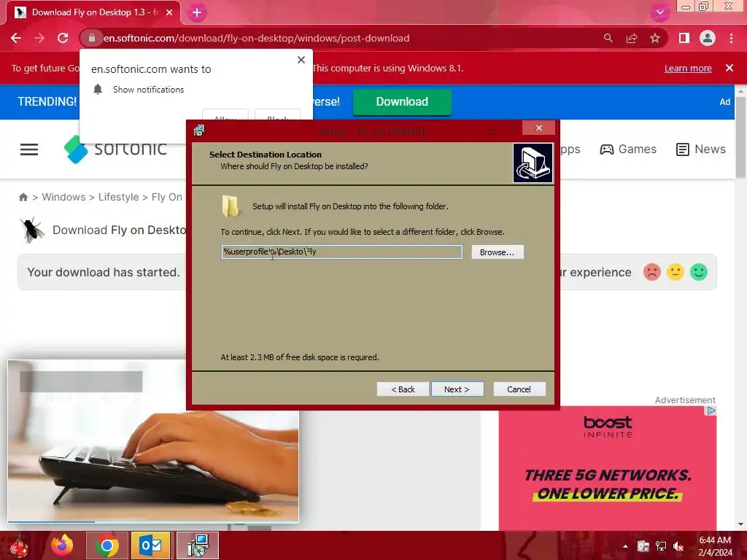The height and width of the screenshot is (560, 747).
Task: Open the taskbar clock and date
Action: [x=715, y=546]
